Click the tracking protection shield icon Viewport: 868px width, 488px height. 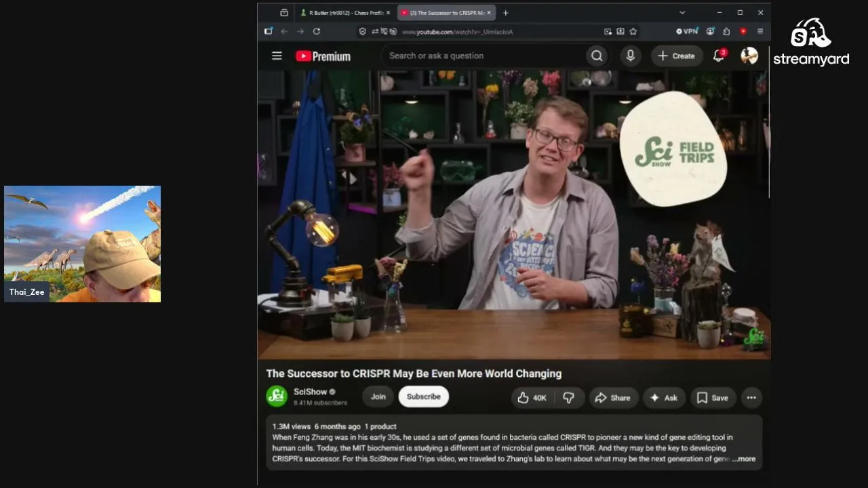point(363,31)
